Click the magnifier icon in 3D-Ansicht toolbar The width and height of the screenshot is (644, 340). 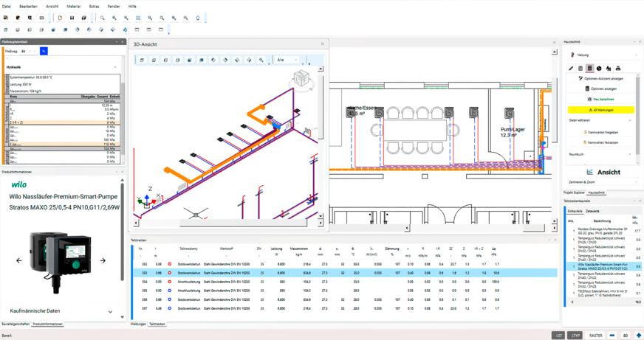(261, 60)
